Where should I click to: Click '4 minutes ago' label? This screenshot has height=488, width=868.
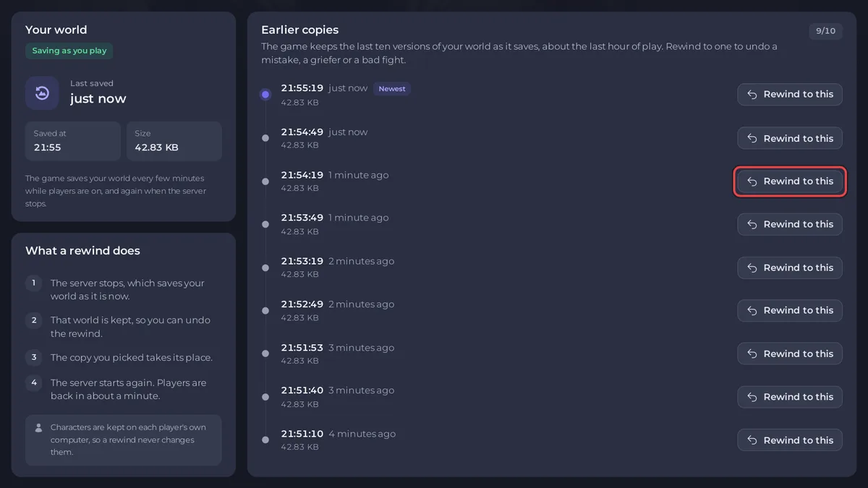click(x=362, y=434)
